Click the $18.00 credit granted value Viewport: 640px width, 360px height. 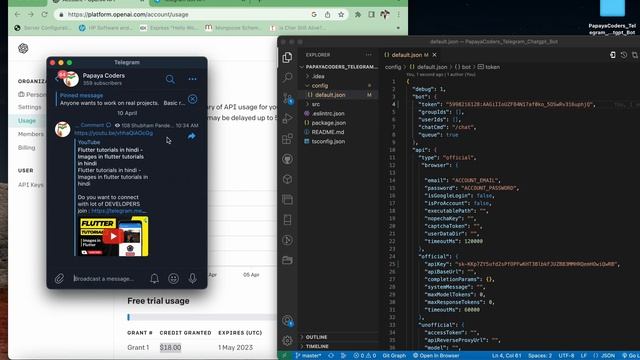point(170,347)
